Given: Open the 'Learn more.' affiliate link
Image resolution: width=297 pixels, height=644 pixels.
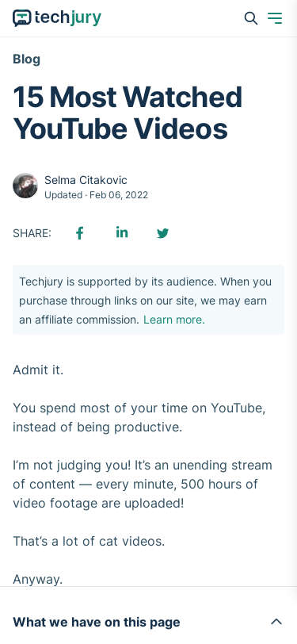Looking at the screenshot, I should (x=174, y=320).
